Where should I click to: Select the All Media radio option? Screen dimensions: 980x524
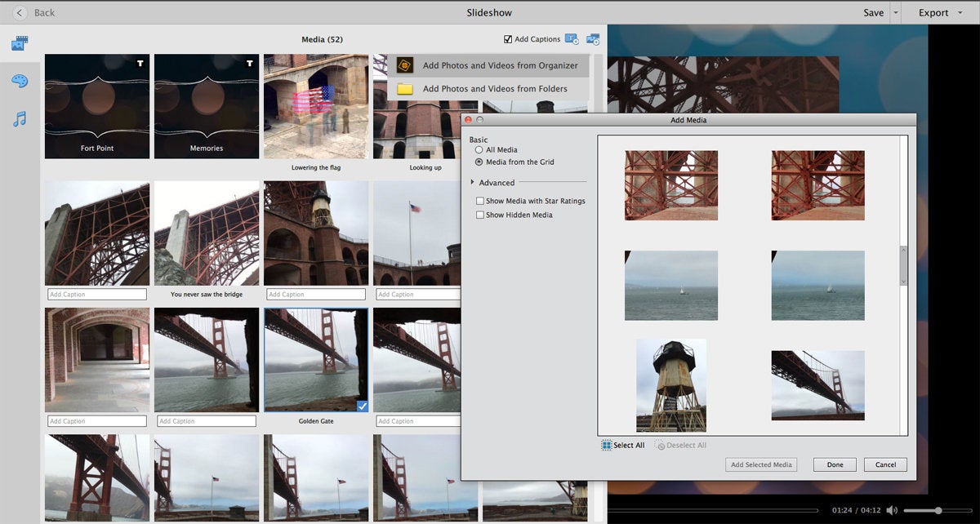tap(479, 150)
